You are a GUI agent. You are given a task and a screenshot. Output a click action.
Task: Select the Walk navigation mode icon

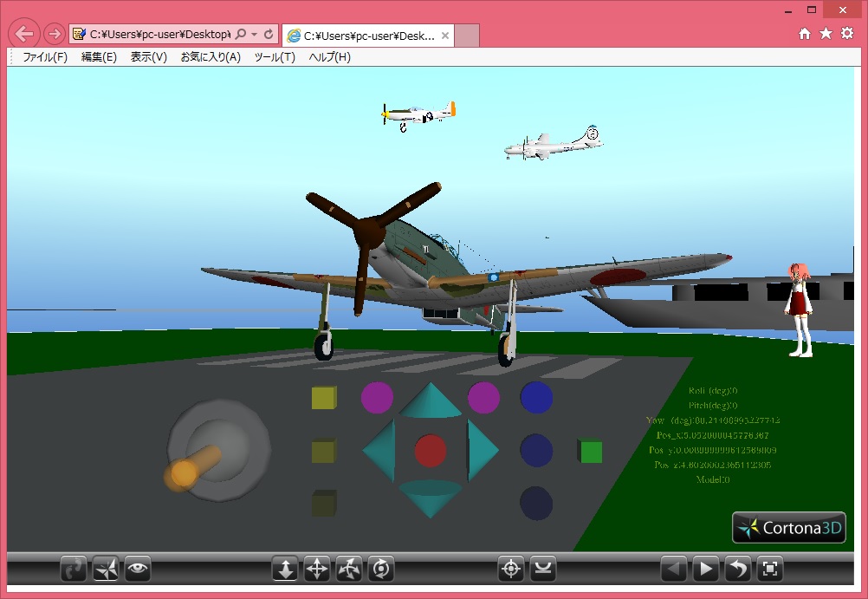pyautogui.click(x=73, y=570)
